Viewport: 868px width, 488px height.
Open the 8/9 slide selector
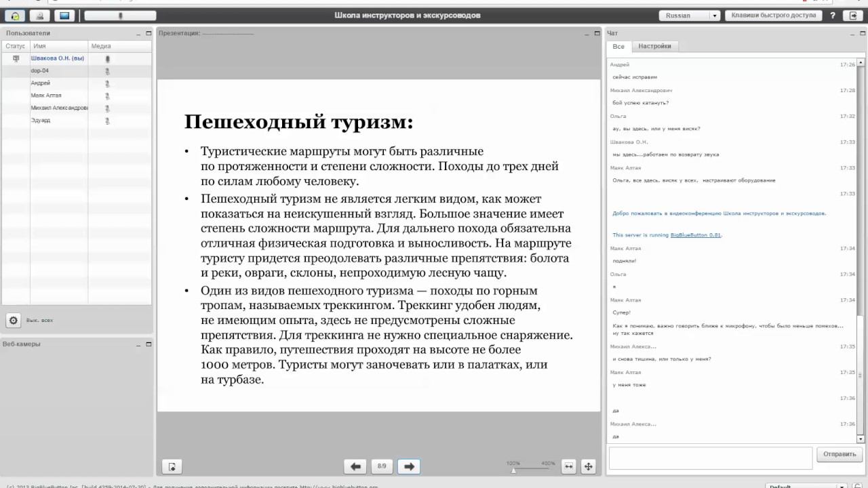[x=382, y=466]
